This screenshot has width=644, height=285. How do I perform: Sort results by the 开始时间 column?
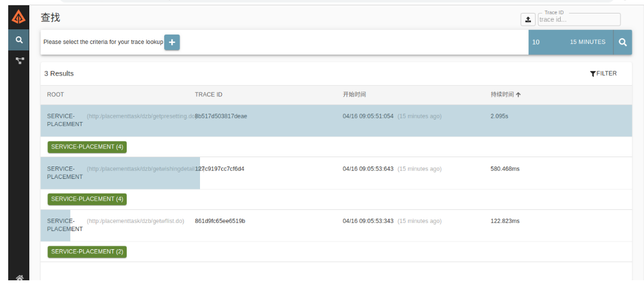click(354, 94)
